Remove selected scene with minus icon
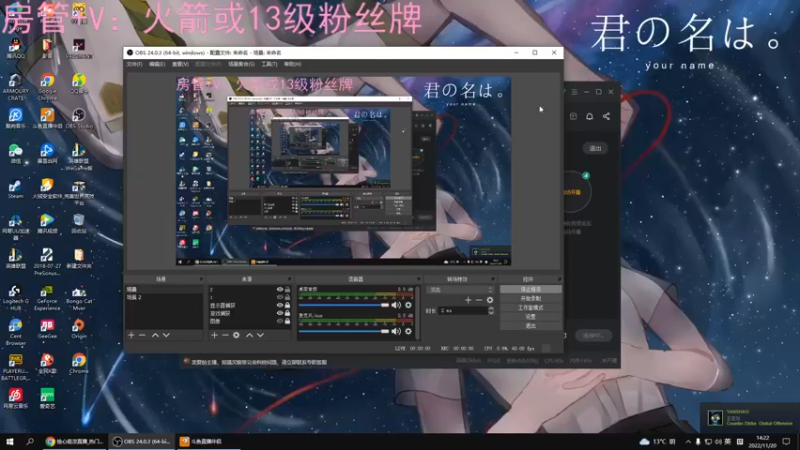The height and width of the screenshot is (450, 800). pos(142,335)
